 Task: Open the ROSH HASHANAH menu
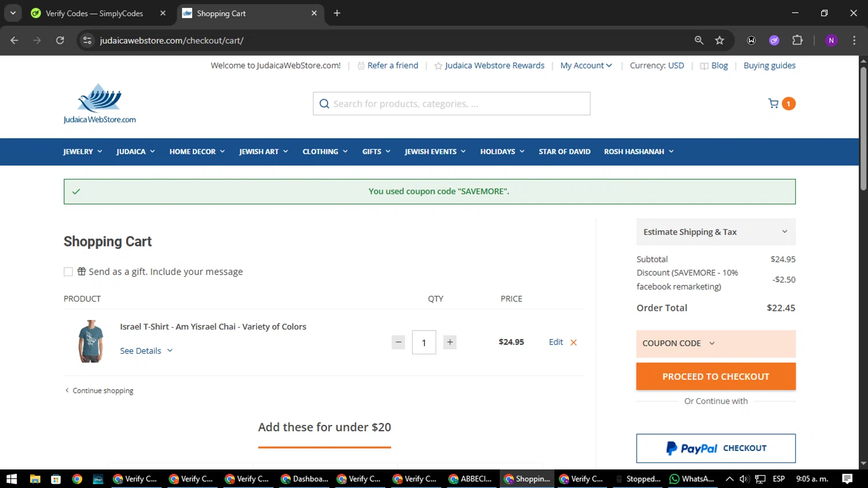[638, 152]
